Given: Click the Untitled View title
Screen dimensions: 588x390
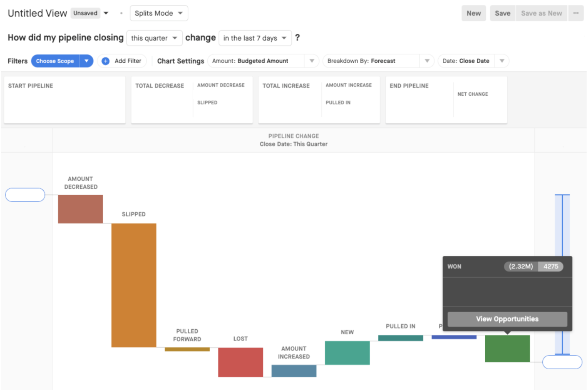Looking at the screenshot, I should coord(37,13).
